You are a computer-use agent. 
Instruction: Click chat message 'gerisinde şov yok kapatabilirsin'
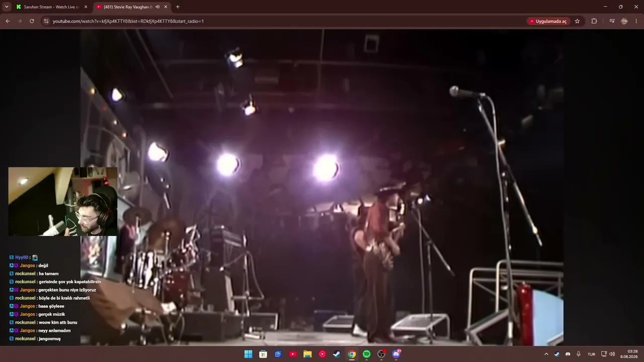tap(69, 282)
